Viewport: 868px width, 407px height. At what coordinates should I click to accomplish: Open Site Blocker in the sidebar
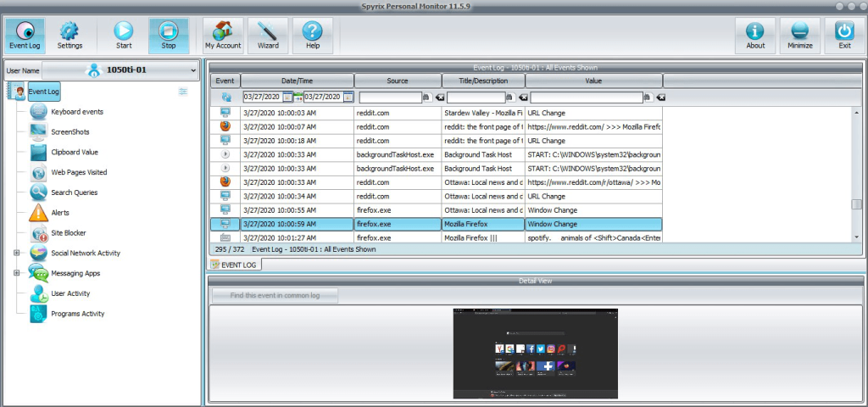69,233
